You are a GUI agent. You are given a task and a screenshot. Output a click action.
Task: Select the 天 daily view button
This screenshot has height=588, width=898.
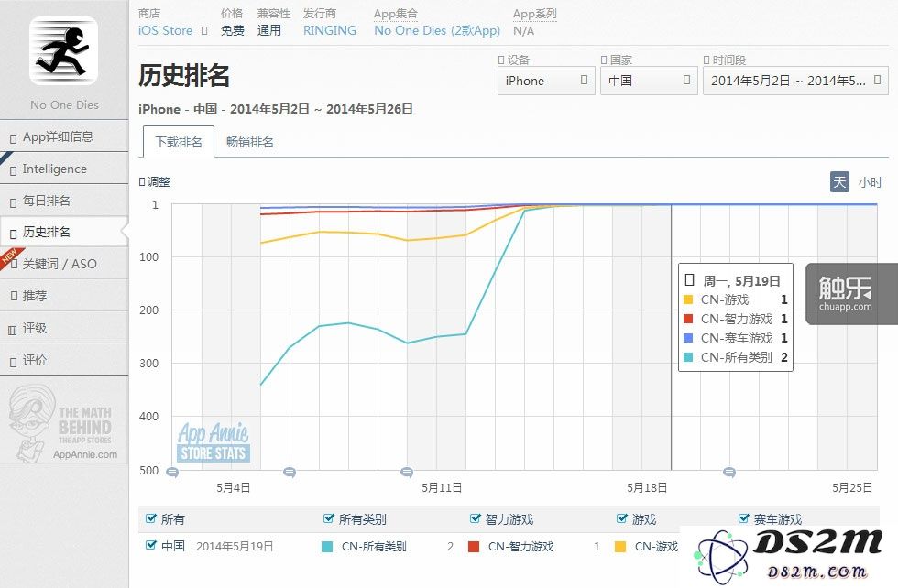click(839, 182)
